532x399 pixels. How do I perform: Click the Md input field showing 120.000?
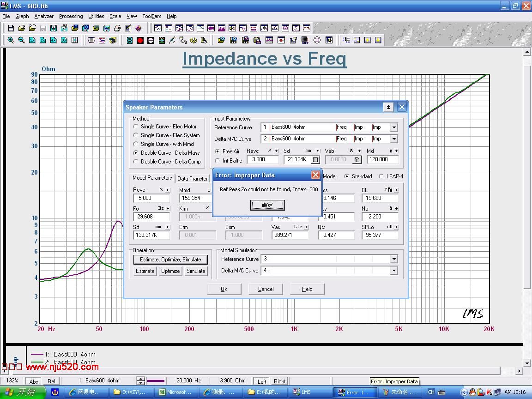coord(383,159)
